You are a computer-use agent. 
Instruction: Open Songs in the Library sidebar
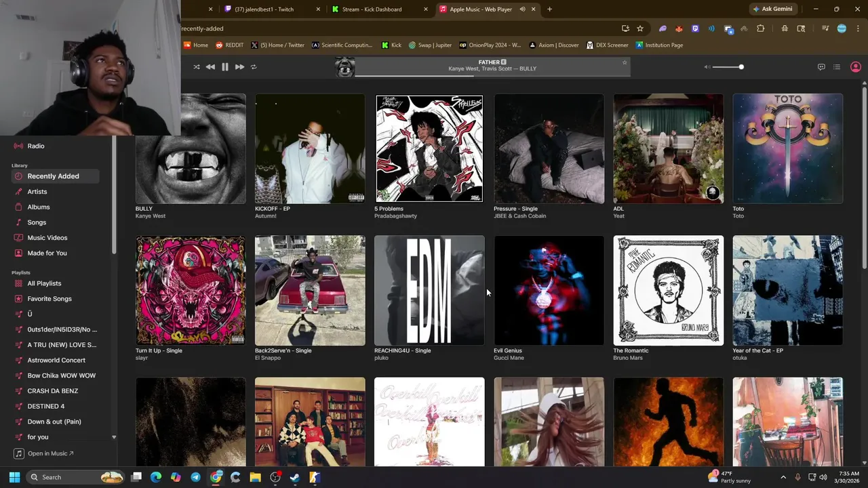click(x=37, y=222)
